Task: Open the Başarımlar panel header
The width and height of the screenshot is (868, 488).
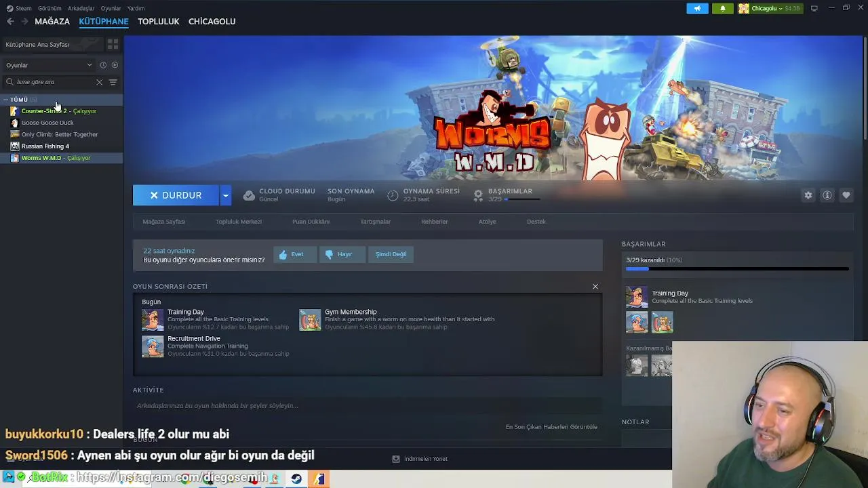Action: pyautogui.click(x=644, y=244)
